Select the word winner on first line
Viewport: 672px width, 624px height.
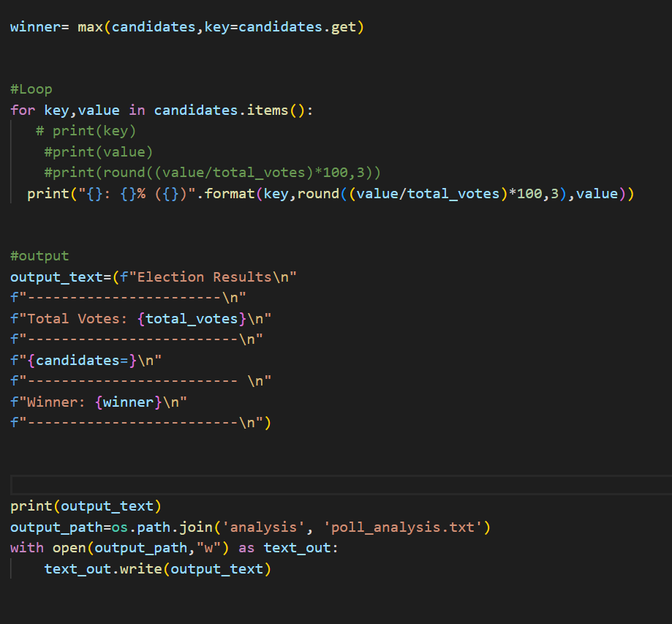[33, 26]
